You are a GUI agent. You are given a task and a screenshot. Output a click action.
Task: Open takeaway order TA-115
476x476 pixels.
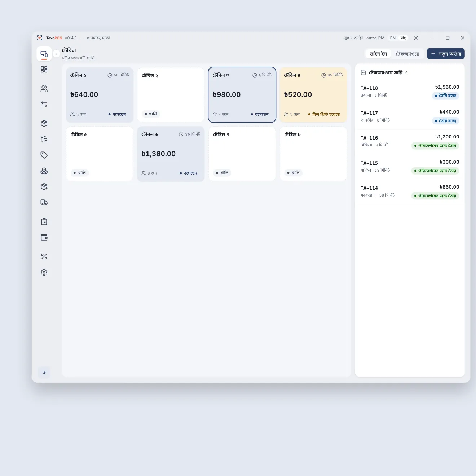tap(410, 167)
